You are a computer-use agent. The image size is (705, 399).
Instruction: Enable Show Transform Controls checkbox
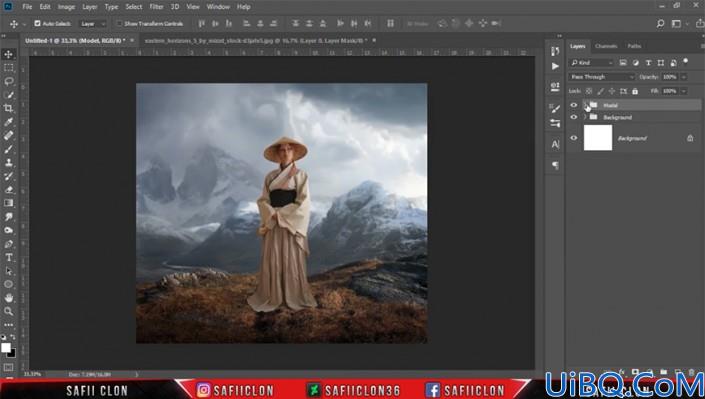(119, 23)
